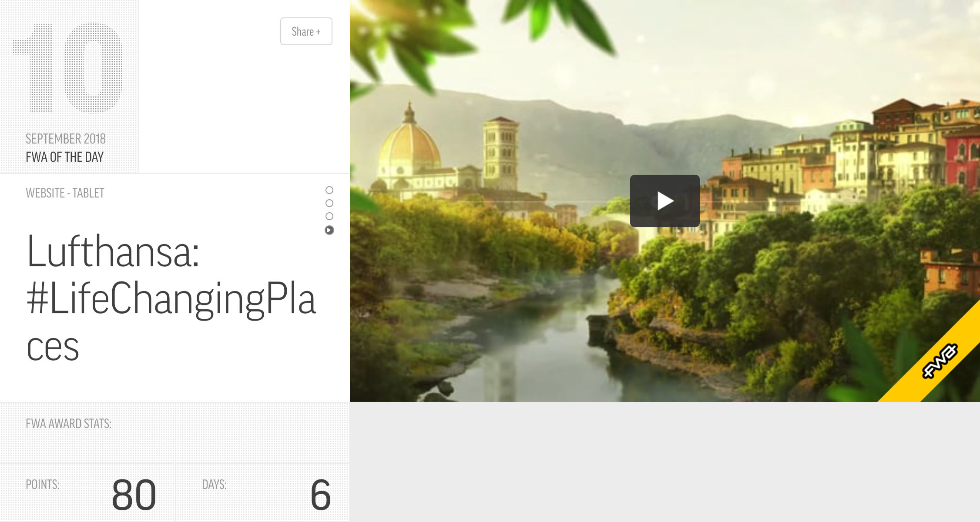Image resolution: width=980 pixels, height=522 pixels.
Task: Click the POINTS: label
Action: 43,485
